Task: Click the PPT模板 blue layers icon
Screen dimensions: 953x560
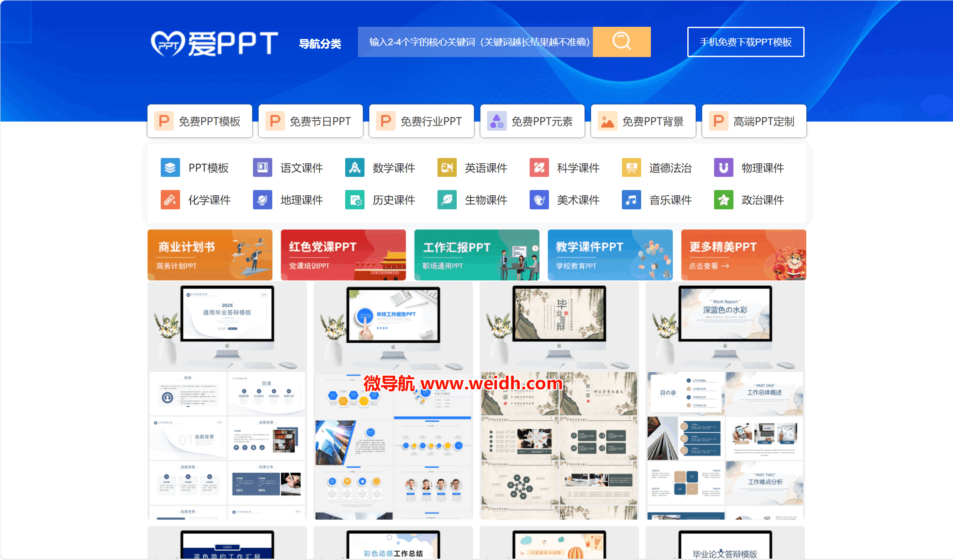Action: point(170,168)
